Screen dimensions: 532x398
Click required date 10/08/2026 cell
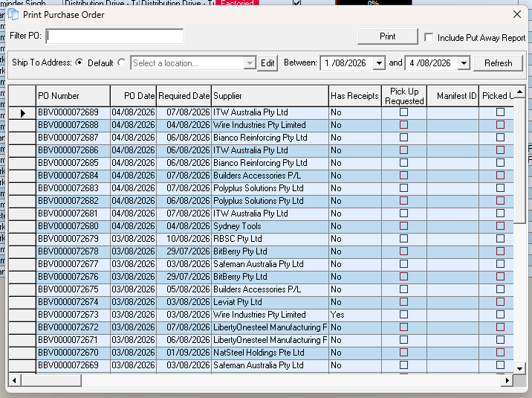coord(184,239)
